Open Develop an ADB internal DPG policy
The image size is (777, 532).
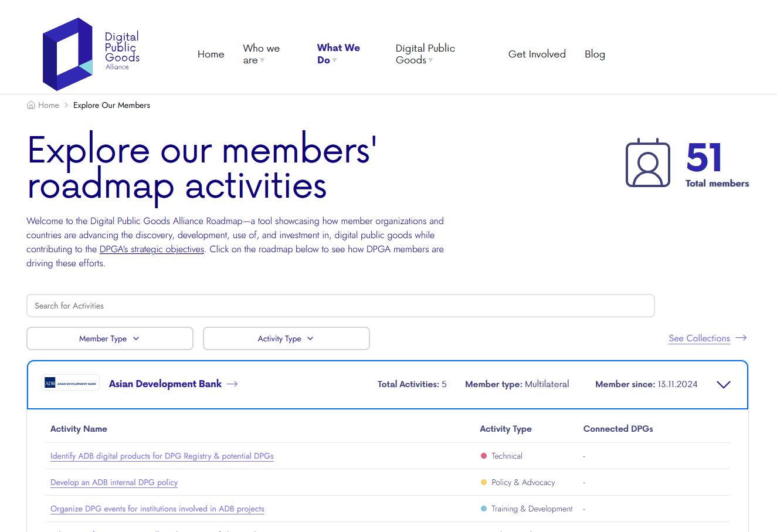(114, 482)
